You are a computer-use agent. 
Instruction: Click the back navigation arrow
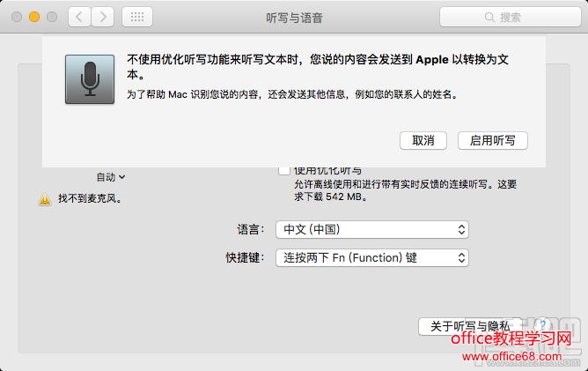point(79,17)
